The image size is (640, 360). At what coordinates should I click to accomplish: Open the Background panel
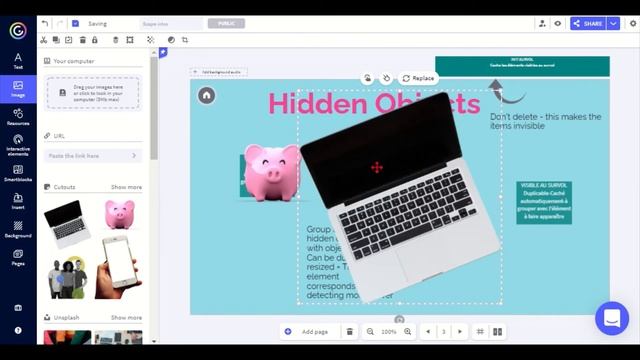(18, 229)
